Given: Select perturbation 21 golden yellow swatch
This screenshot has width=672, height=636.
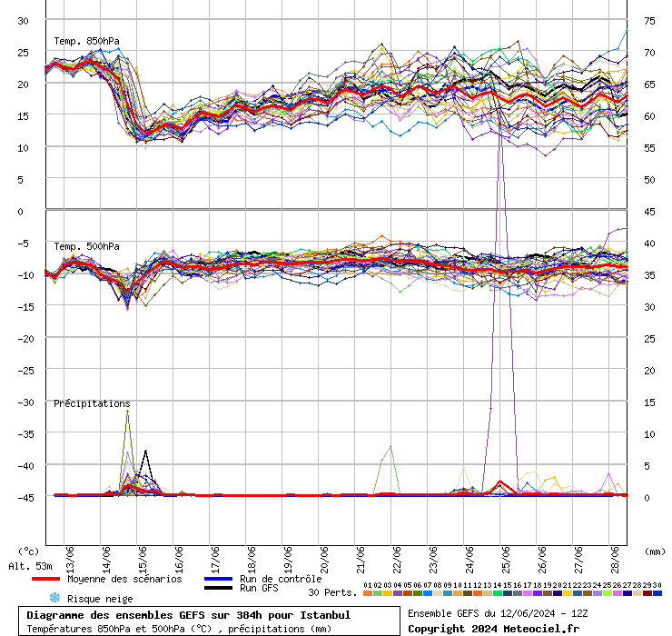Looking at the screenshot, I should click(x=568, y=593).
